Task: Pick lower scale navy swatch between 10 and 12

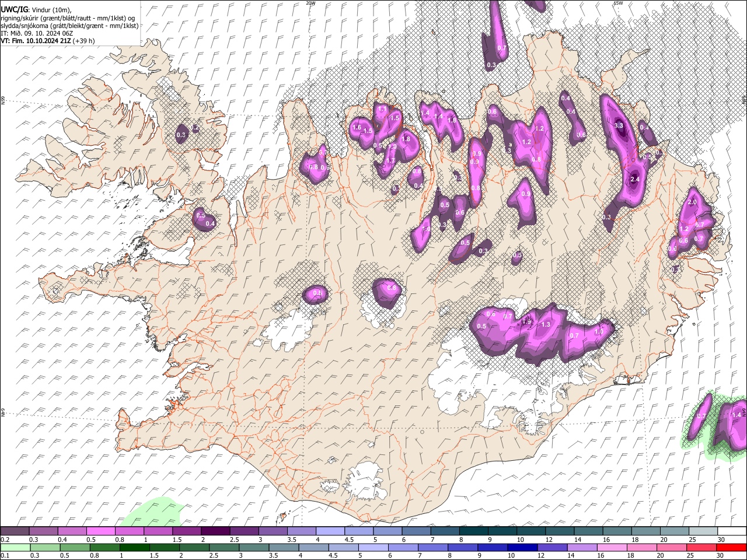Action: tap(522, 547)
